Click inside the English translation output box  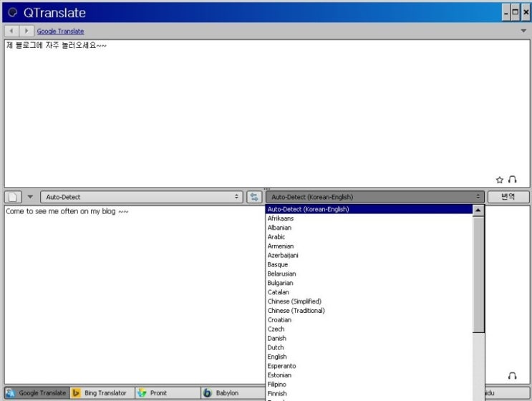click(135, 294)
